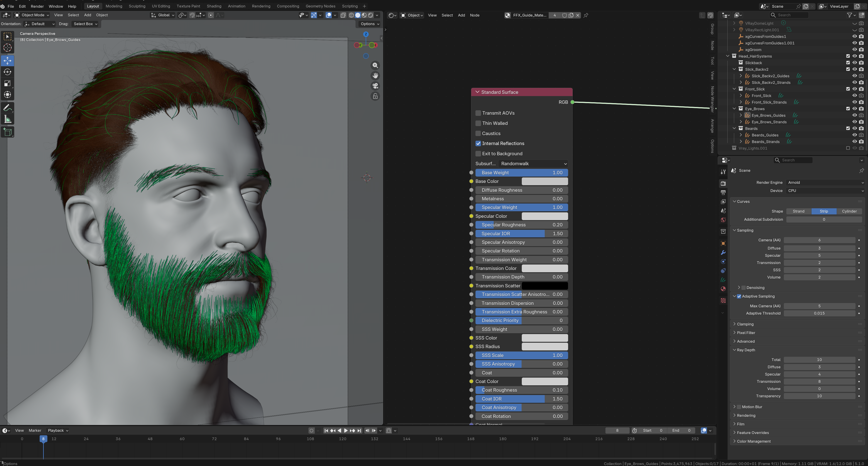
Task: Uncheck Internal Reflections
Action: click(478, 143)
